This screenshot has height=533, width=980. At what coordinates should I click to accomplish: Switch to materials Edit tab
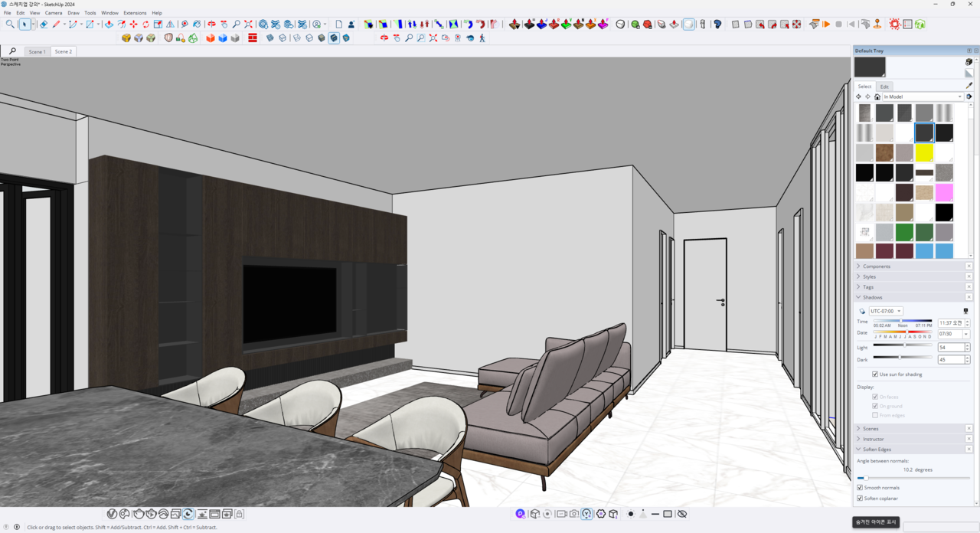pos(884,87)
